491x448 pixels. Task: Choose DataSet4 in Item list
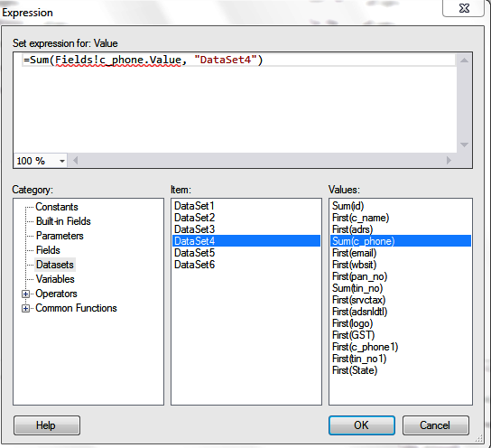pos(246,241)
